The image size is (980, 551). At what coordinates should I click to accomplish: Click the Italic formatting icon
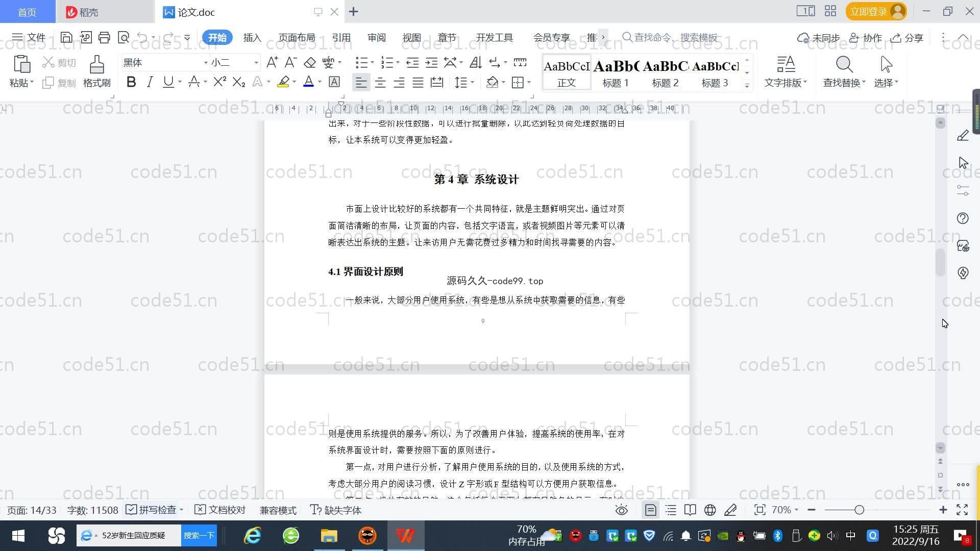[150, 82]
